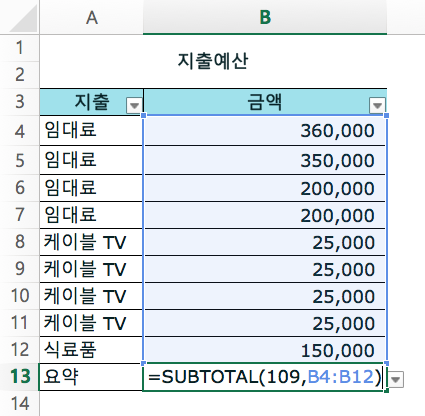
Task: Click the 360,000 amount cell
Action: 265,130
